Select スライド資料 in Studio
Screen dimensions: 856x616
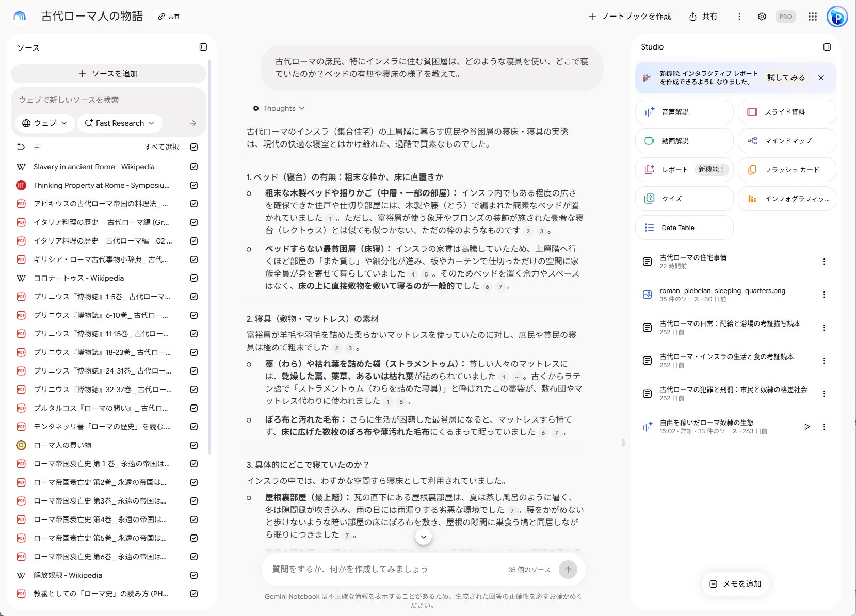[x=787, y=112]
